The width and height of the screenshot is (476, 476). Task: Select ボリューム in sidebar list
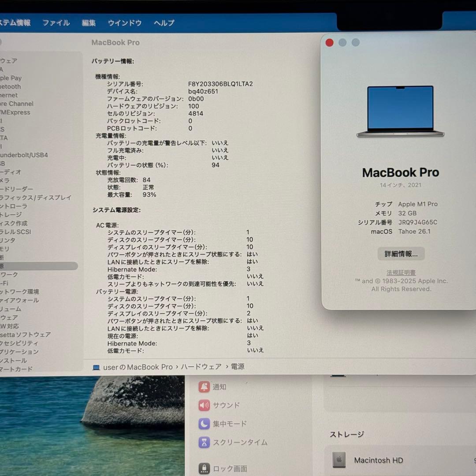click(x=11, y=309)
